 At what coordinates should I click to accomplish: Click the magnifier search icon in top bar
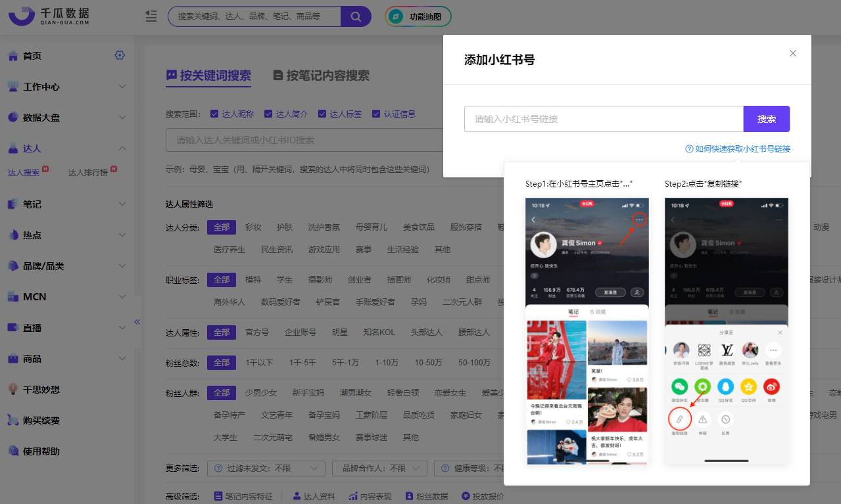click(x=356, y=15)
